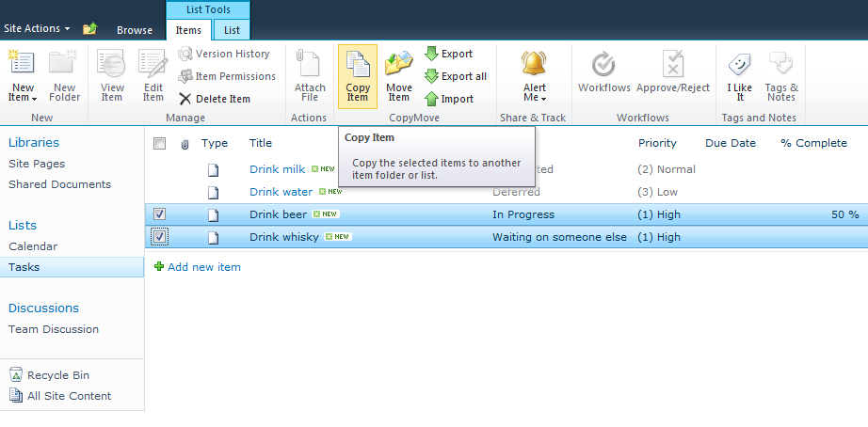Click the Move Item ribbon icon
The height and width of the screenshot is (427, 868).
click(x=399, y=65)
